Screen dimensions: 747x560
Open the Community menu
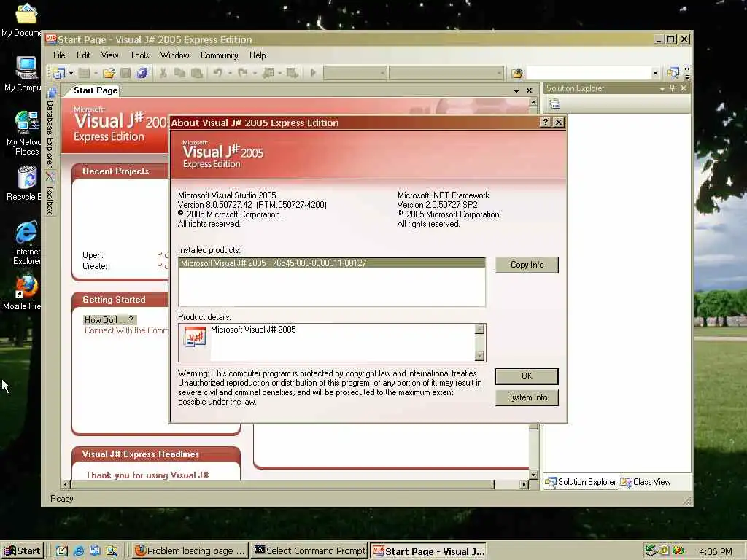(x=219, y=55)
